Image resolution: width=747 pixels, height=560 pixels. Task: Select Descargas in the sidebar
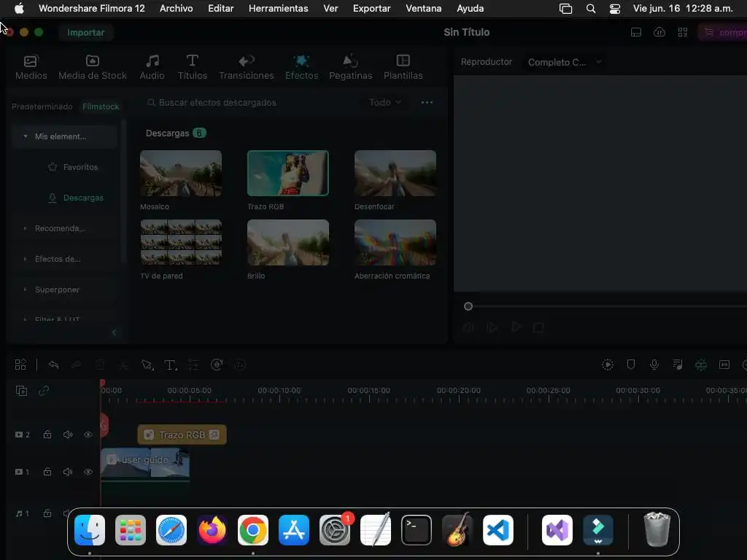pos(76,198)
